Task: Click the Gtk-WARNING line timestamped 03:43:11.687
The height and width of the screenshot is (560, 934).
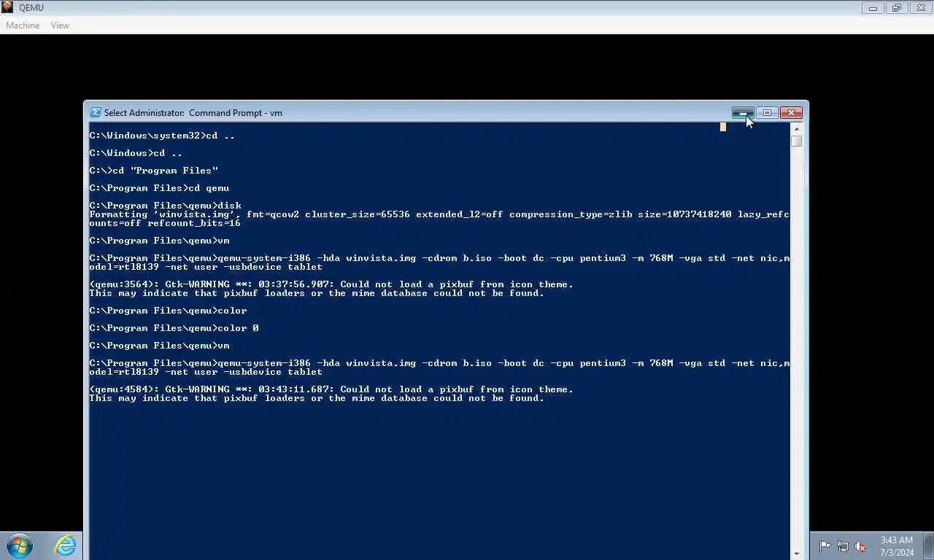Action: coord(331,389)
